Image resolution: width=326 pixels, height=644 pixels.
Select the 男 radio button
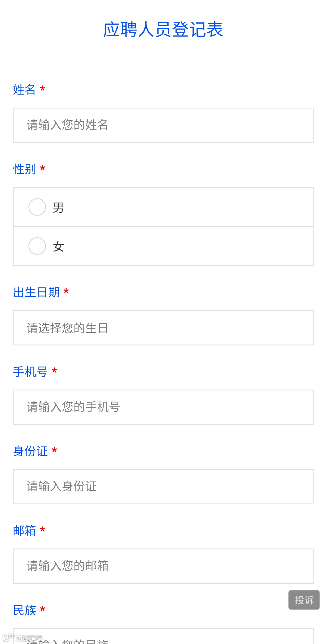click(37, 207)
